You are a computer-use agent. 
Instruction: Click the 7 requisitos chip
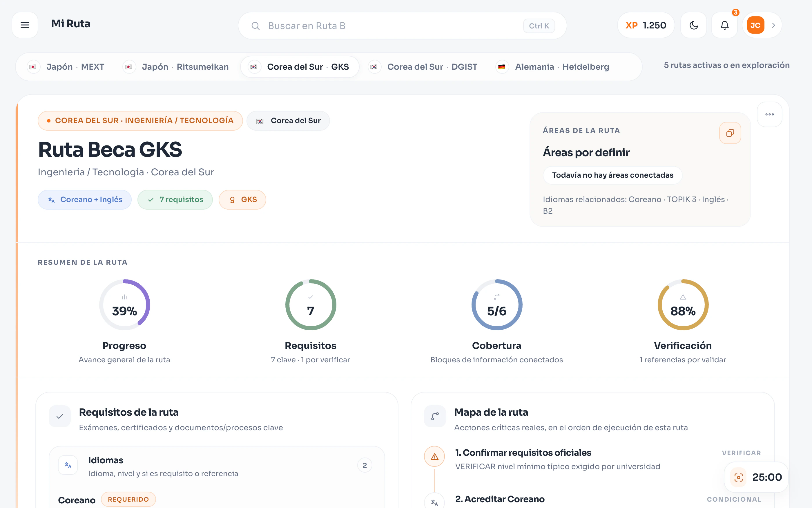tap(175, 200)
